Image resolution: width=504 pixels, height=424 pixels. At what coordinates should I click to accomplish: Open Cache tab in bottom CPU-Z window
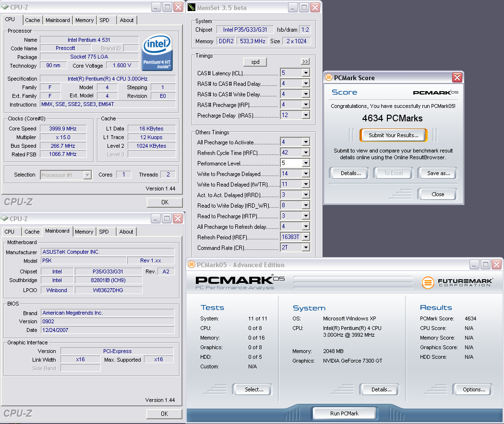32,232
